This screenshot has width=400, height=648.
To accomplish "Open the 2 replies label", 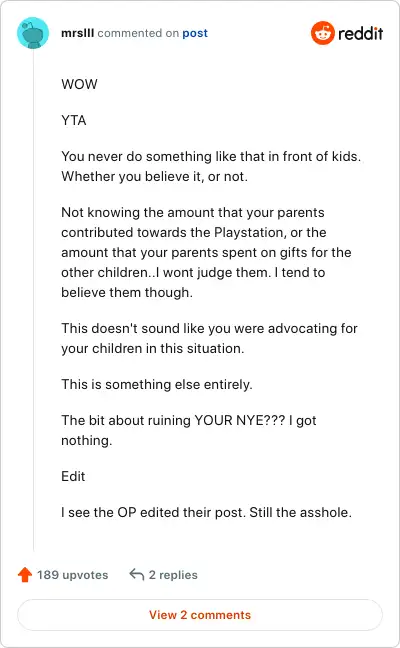I will tap(173, 575).
